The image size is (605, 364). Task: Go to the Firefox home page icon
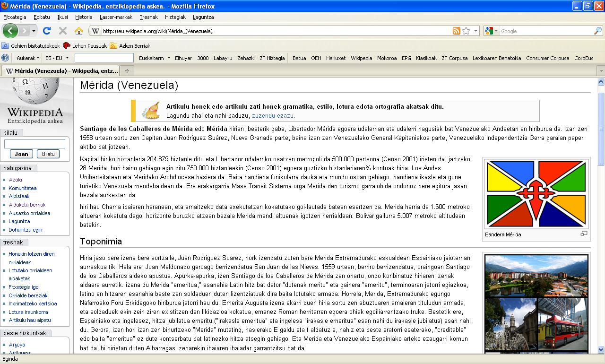click(x=79, y=31)
